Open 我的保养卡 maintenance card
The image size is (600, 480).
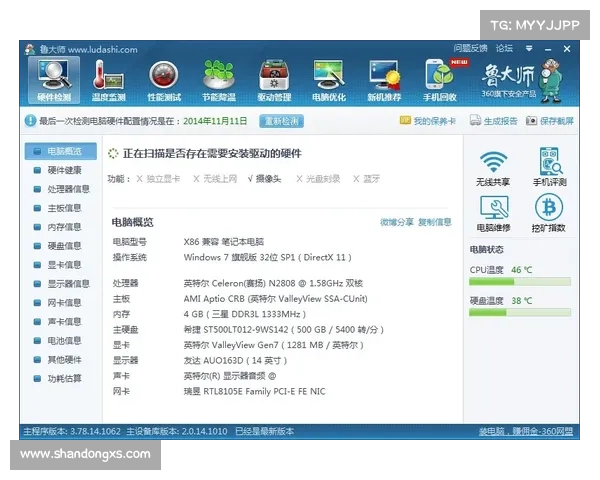click(x=428, y=121)
